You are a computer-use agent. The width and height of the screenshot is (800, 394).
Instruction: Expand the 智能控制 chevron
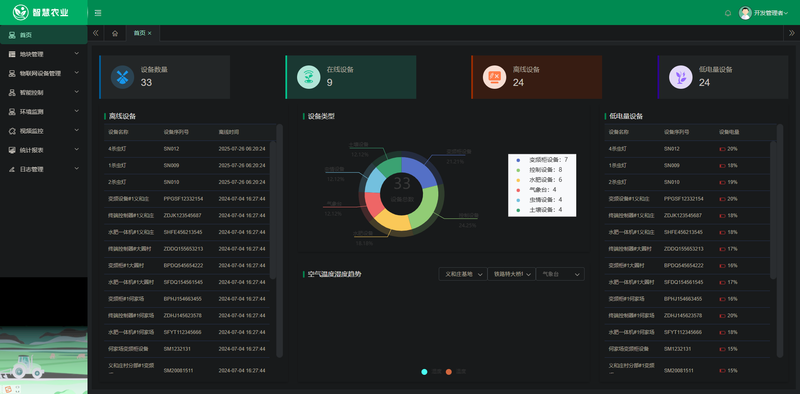(x=77, y=92)
